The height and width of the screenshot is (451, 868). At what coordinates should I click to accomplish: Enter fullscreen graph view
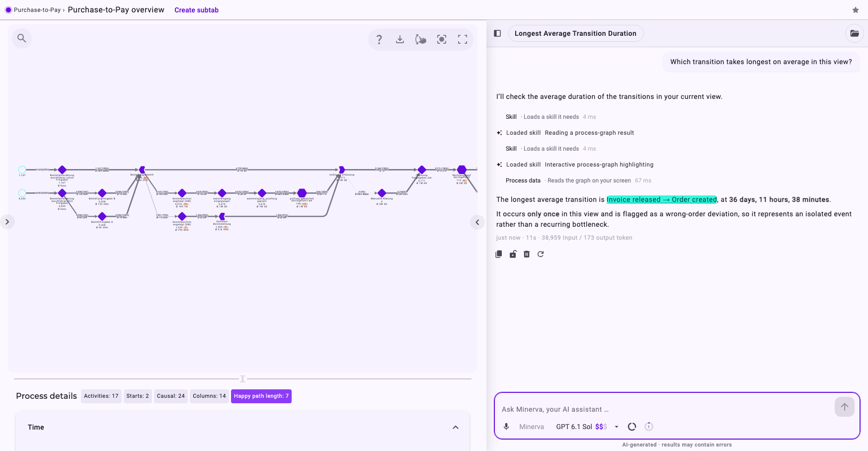pos(463,39)
